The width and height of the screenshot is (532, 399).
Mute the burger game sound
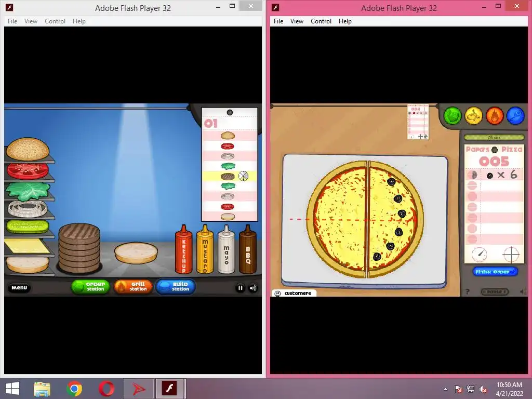coord(253,288)
